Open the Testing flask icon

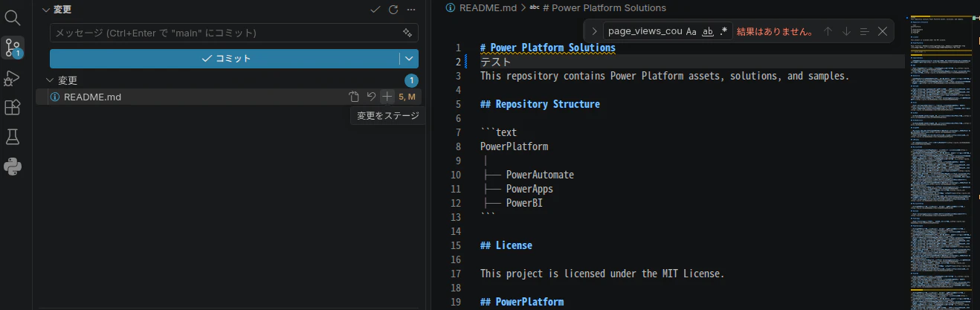click(x=13, y=137)
